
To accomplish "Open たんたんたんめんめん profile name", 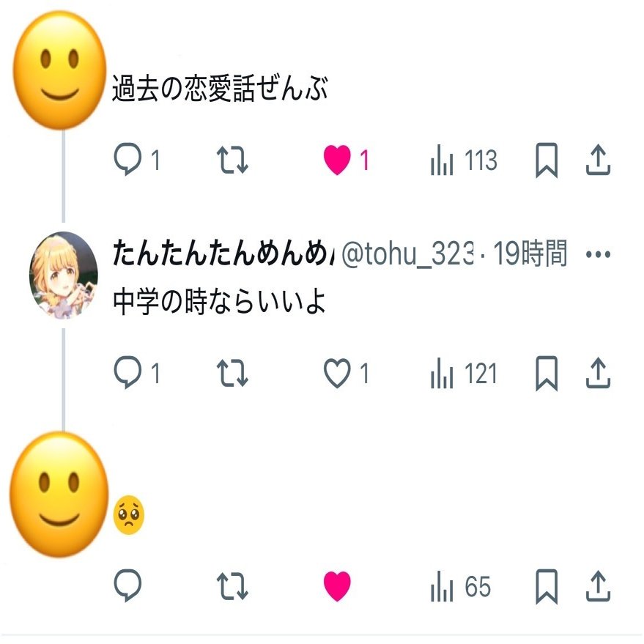I will pos(224,253).
